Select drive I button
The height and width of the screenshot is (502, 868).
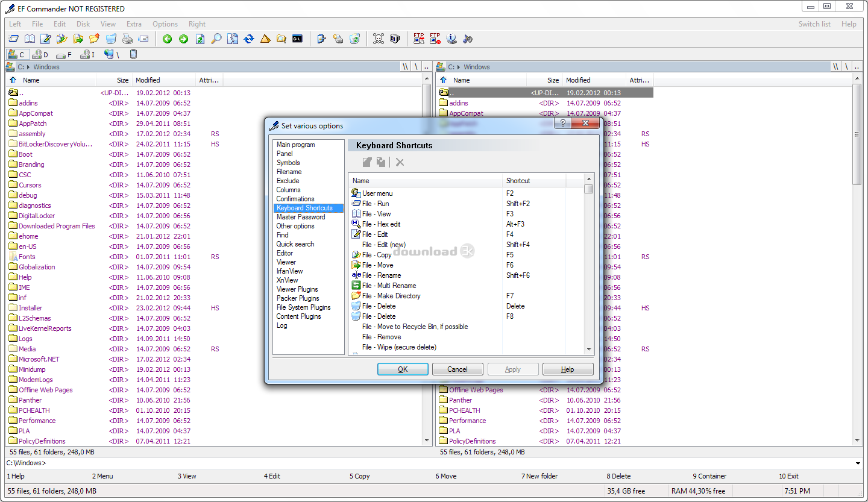[88, 54]
